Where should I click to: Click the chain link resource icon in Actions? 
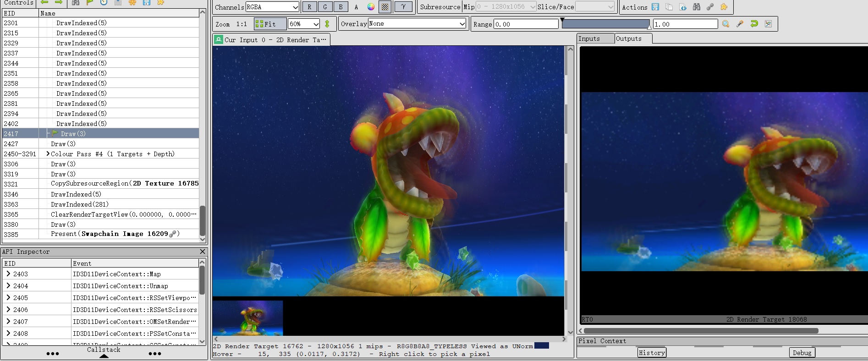click(x=710, y=7)
